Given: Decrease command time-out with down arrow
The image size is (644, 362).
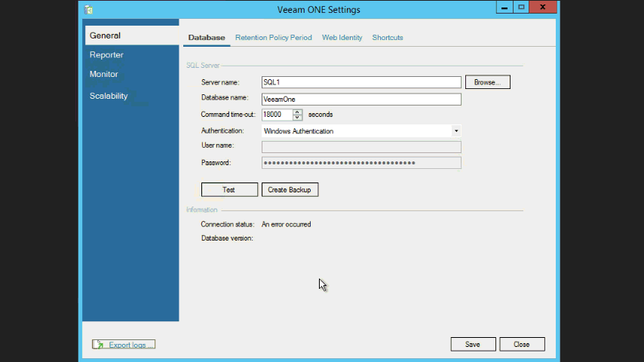Looking at the screenshot, I should [x=297, y=118].
